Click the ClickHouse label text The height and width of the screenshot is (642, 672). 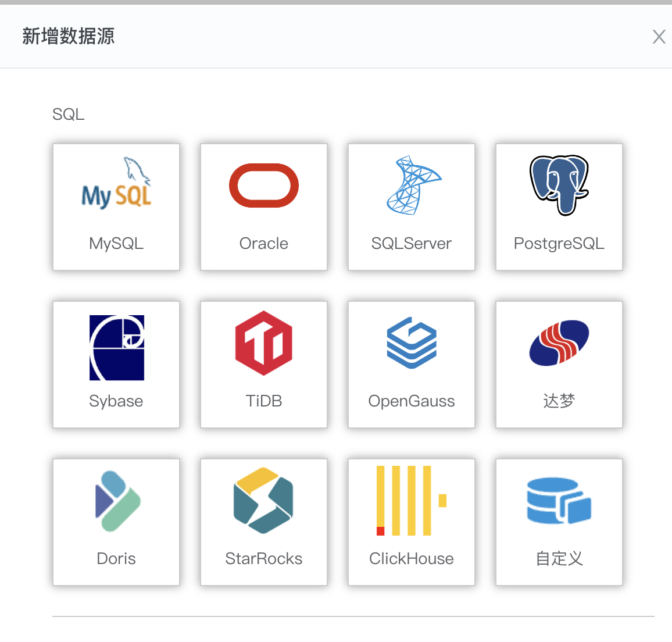pos(412,559)
